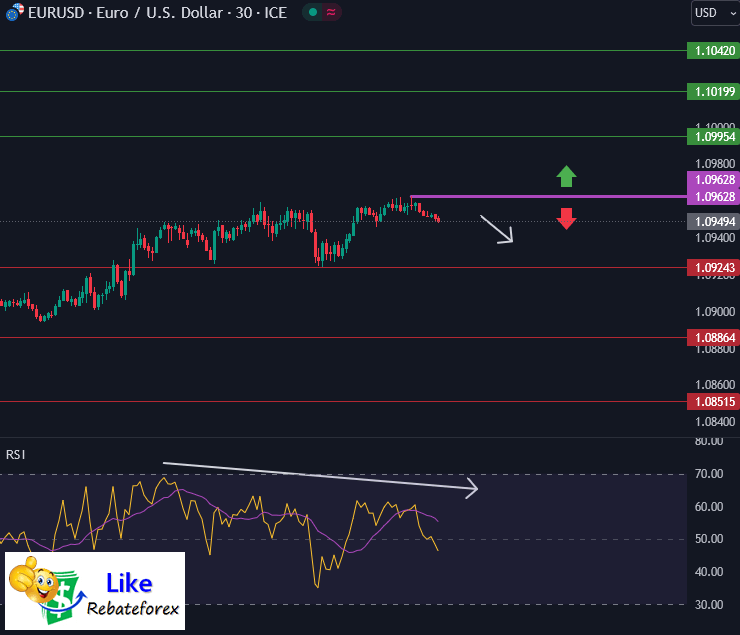This screenshot has width=740, height=635.
Task: Click the red approximate-data indicator icon
Action: (331, 12)
